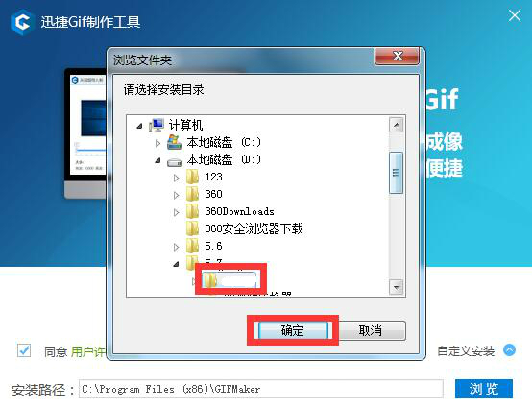Click the folder tree scrollbar thumb
The image size is (532, 408).
(396, 173)
